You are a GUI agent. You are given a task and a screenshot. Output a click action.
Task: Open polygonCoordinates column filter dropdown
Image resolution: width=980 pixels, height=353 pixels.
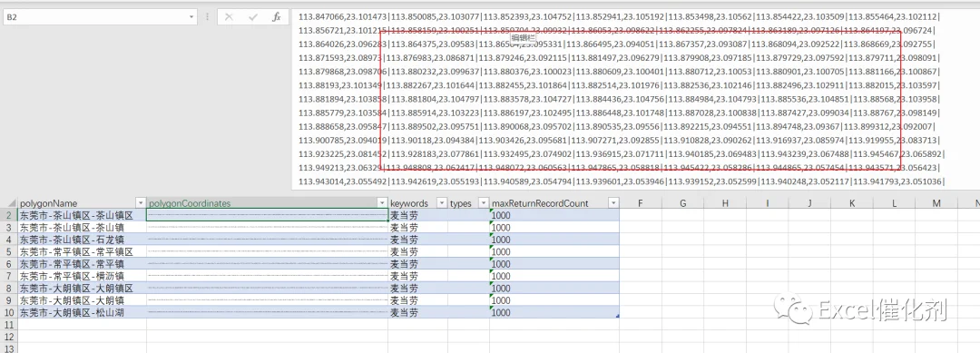[x=382, y=203]
